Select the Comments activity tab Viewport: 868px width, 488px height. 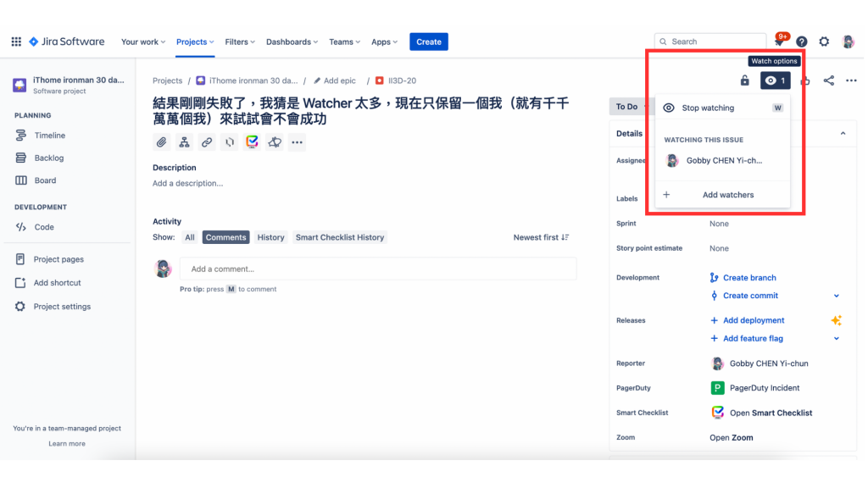coord(225,237)
